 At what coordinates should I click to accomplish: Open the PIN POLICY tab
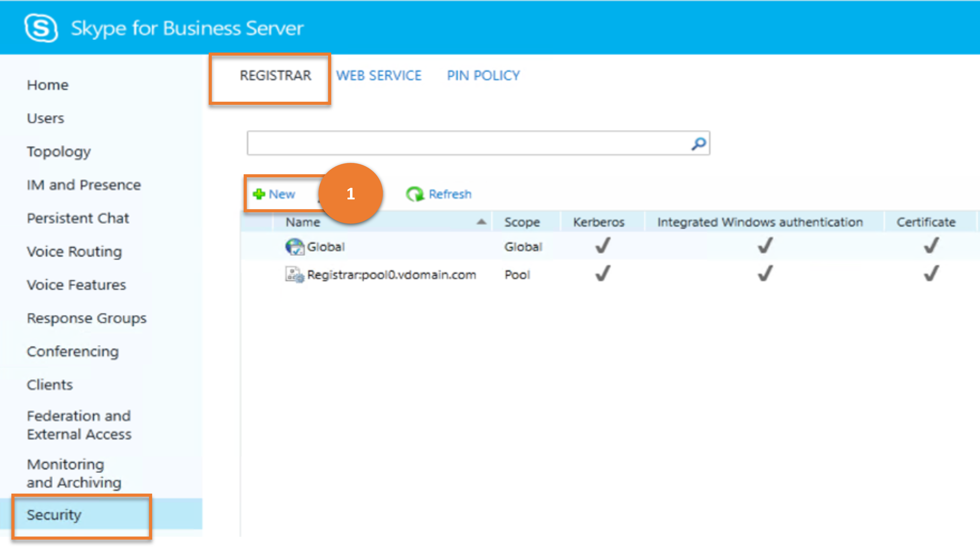coord(483,75)
